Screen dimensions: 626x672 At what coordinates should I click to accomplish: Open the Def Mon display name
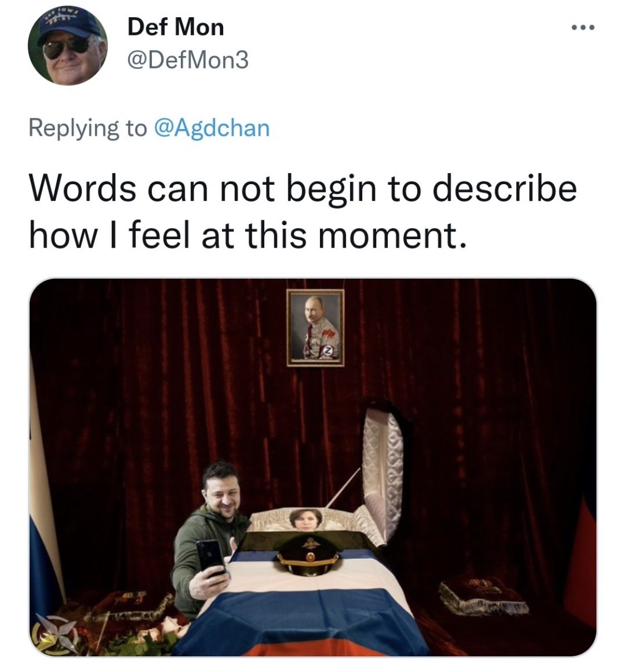(x=175, y=27)
